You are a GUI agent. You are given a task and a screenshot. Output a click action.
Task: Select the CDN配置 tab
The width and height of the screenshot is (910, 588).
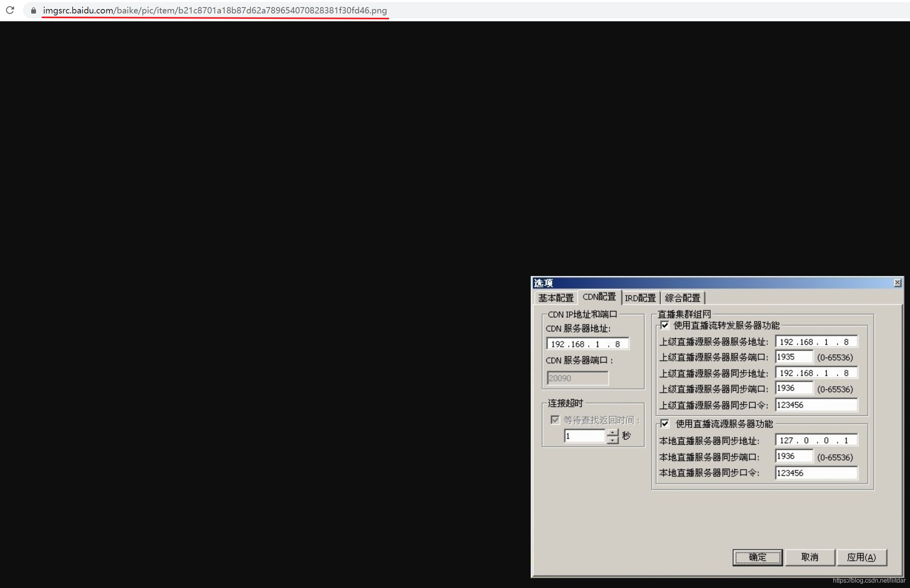tap(599, 297)
